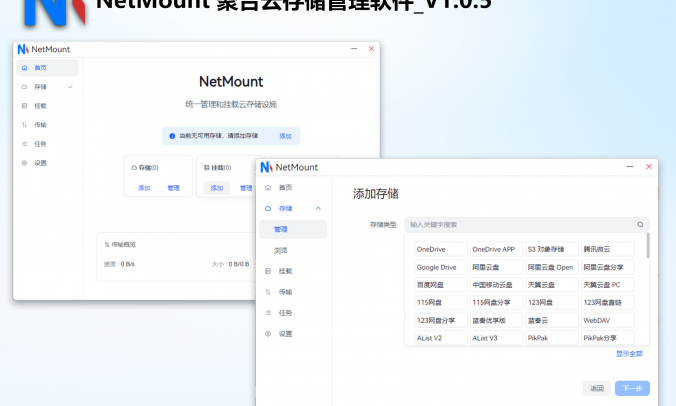The height and width of the screenshot is (406, 676).
Task: Open 管理 submenu item under 存储
Action: click(x=293, y=229)
